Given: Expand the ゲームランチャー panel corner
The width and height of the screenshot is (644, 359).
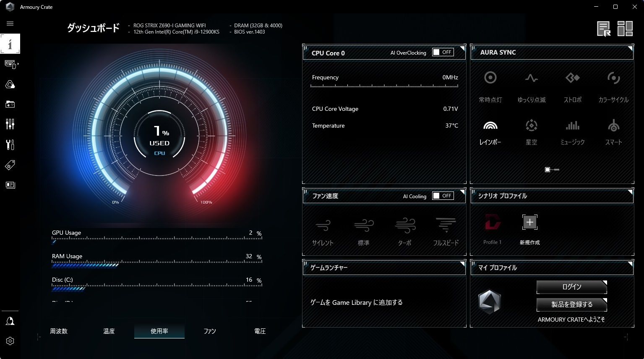Looking at the screenshot, I should (x=462, y=263).
